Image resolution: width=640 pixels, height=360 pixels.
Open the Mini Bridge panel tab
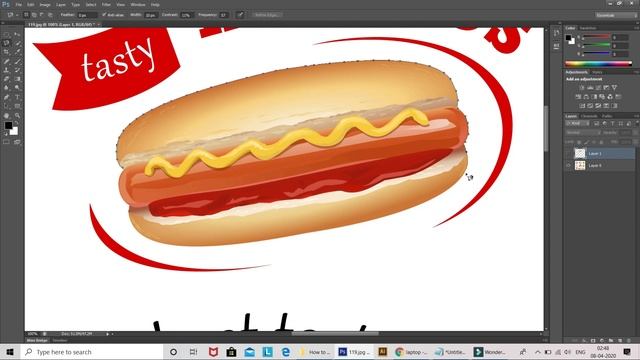click(37, 340)
